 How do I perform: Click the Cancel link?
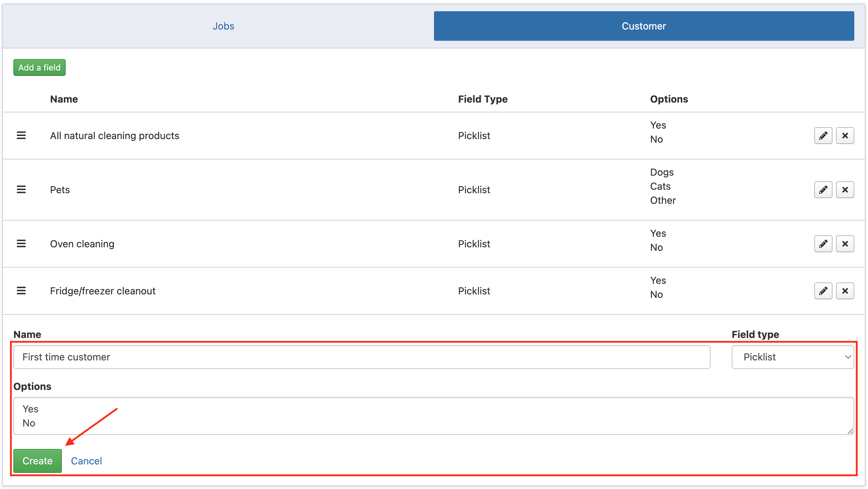(x=86, y=461)
